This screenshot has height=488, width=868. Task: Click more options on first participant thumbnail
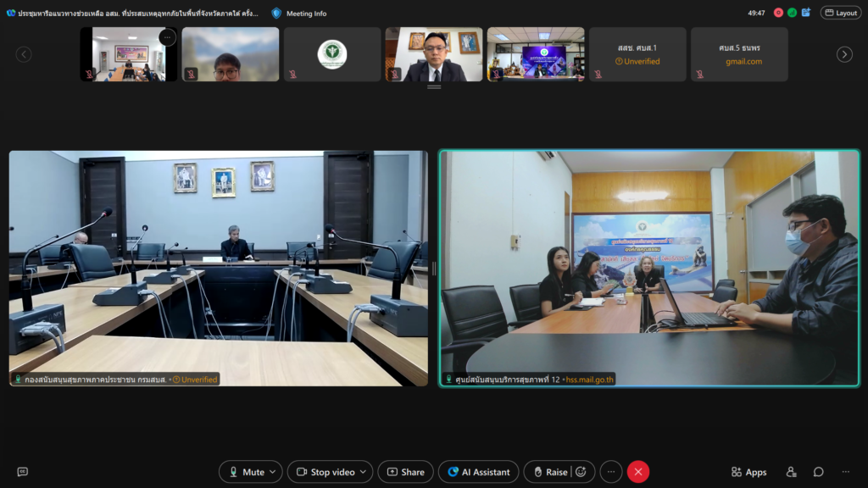pos(167,37)
